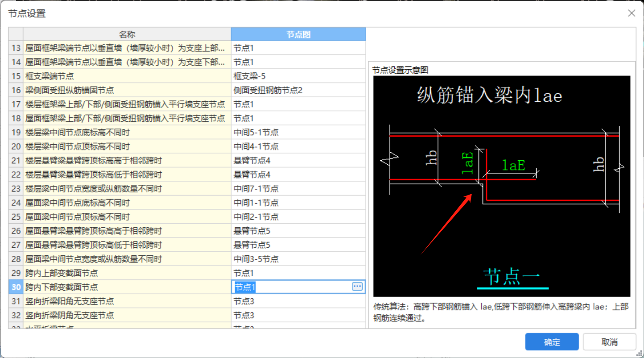The height and width of the screenshot is (358, 644).
Task: Click cell 中间4-1节点
Action: click(x=298, y=146)
